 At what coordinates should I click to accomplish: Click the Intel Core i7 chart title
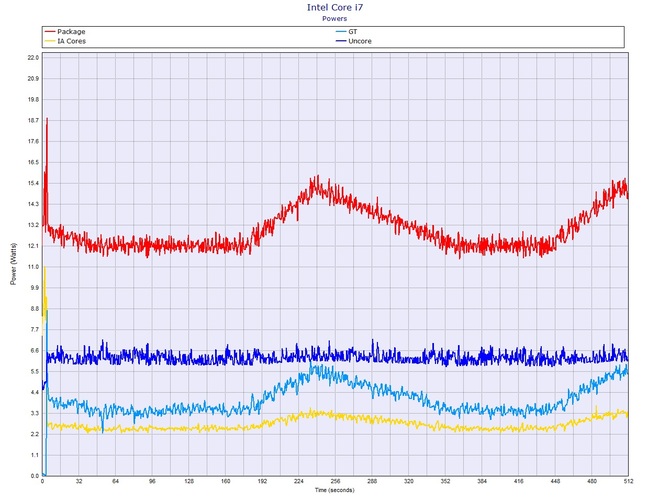pyautogui.click(x=335, y=7)
